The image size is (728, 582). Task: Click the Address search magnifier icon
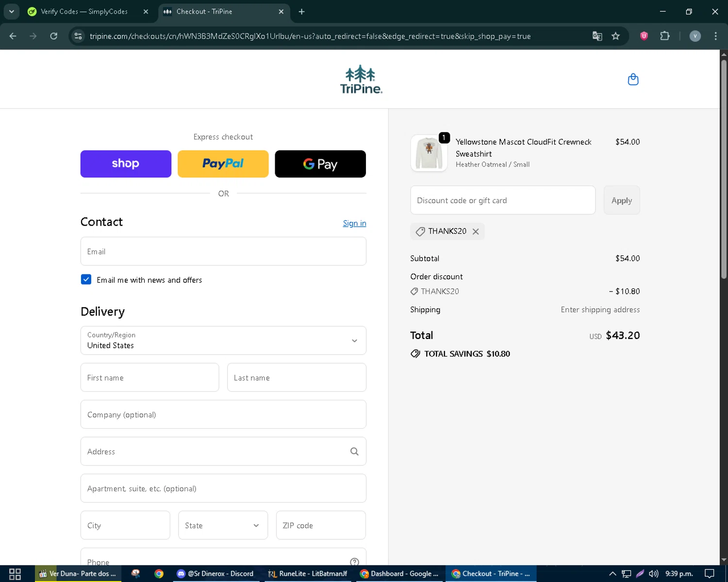pyautogui.click(x=354, y=452)
